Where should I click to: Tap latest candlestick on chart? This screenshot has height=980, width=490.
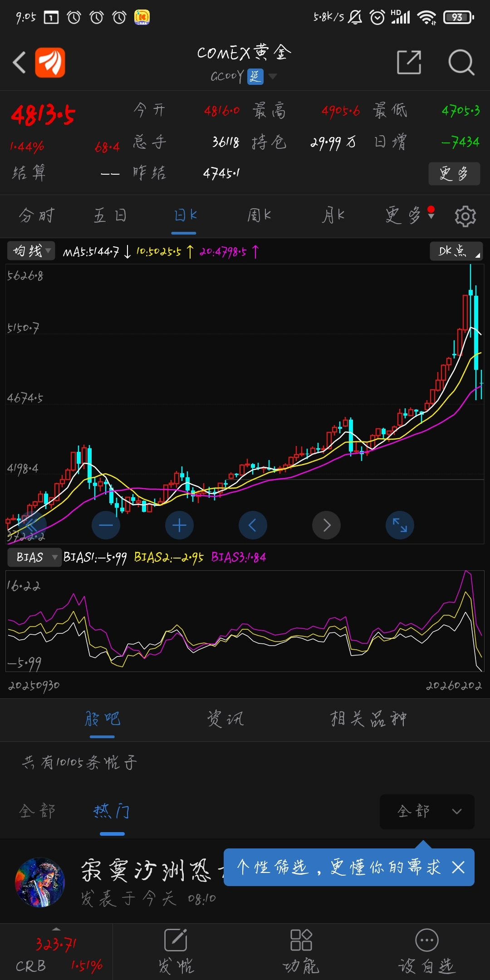tap(481, 385)
